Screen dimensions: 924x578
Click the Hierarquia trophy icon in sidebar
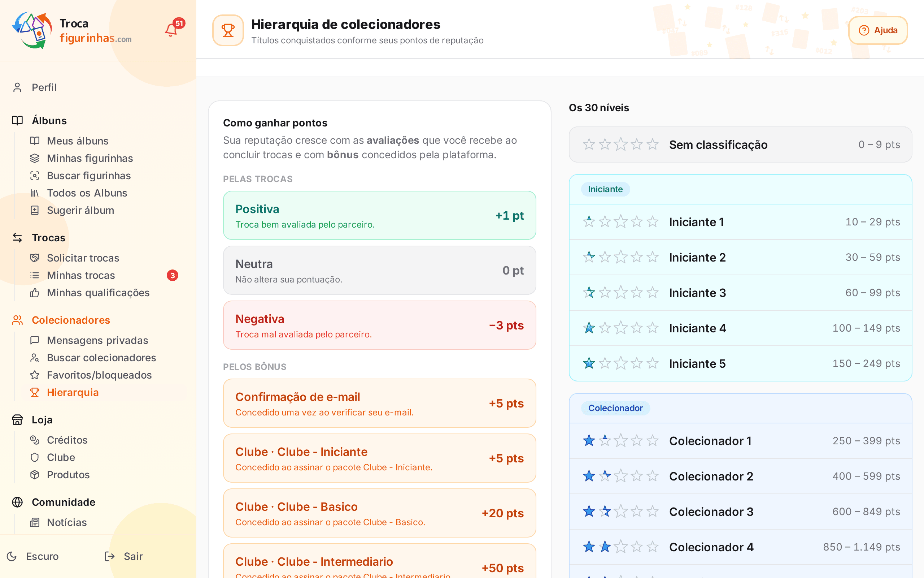pos(35,393)
